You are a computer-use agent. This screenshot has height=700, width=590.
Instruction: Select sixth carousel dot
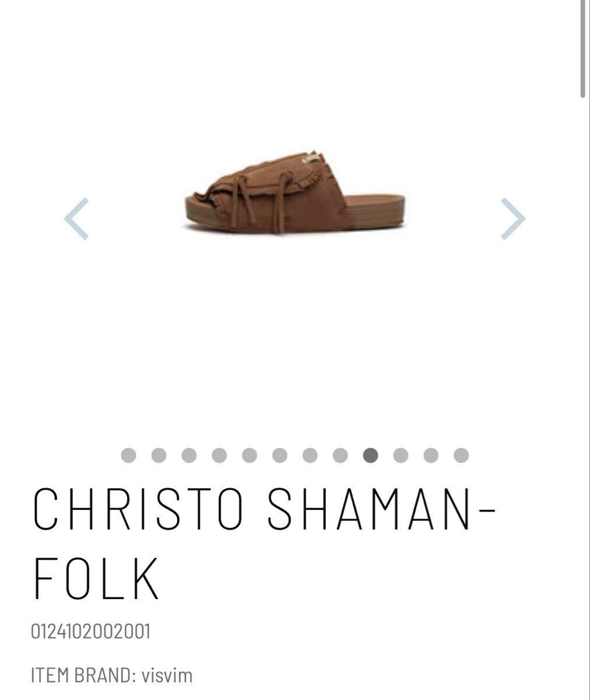point(280,455)
